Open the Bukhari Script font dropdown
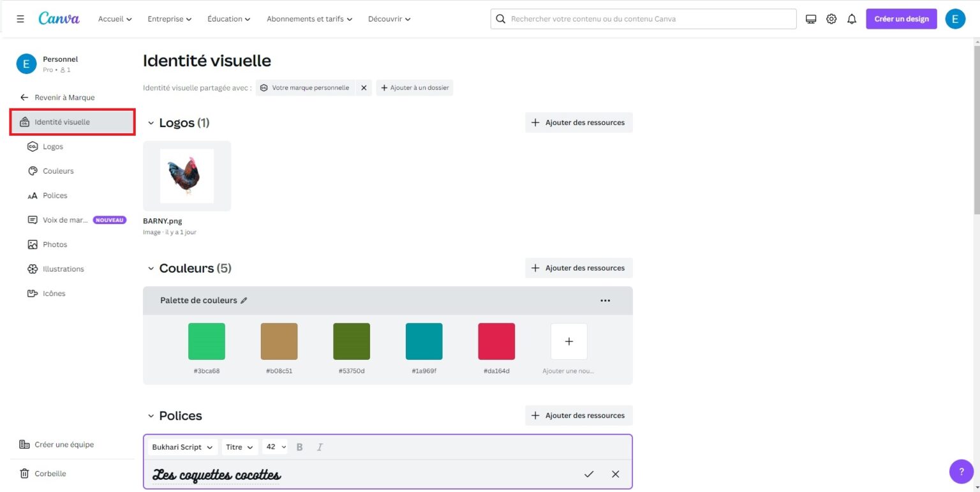This screenshot has width=980, height=492. (182, 447)
